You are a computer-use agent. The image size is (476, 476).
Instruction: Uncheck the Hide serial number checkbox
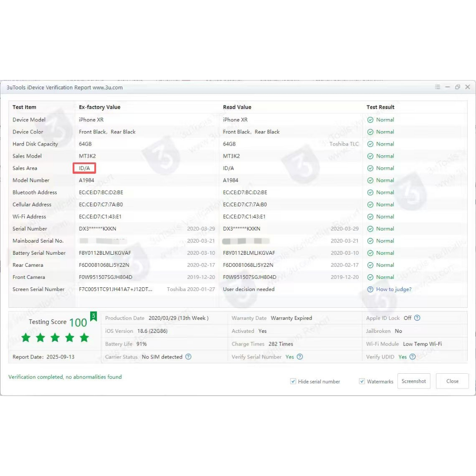pyautogui.click(x=293, y=381)
